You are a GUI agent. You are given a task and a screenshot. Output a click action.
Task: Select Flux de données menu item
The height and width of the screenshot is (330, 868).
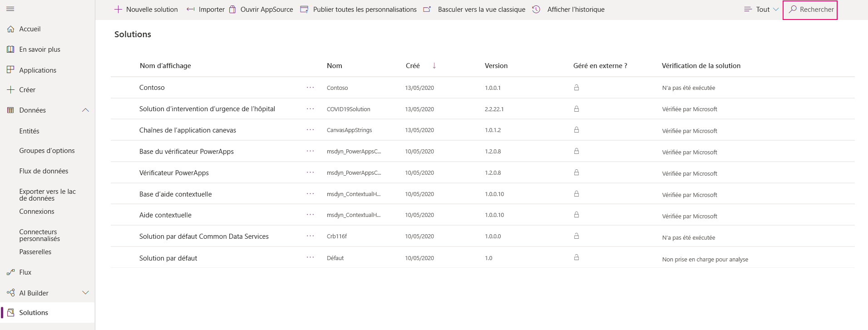click(44, 171)
